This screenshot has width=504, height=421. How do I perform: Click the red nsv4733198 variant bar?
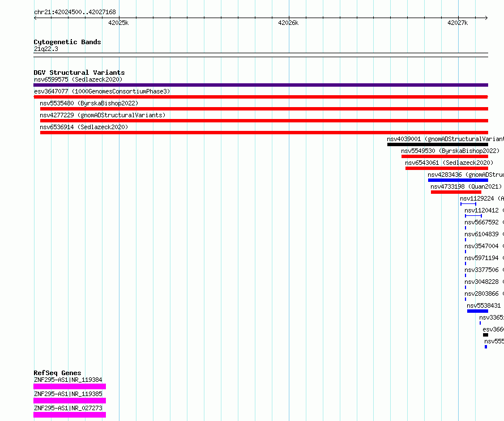(456, 192)
